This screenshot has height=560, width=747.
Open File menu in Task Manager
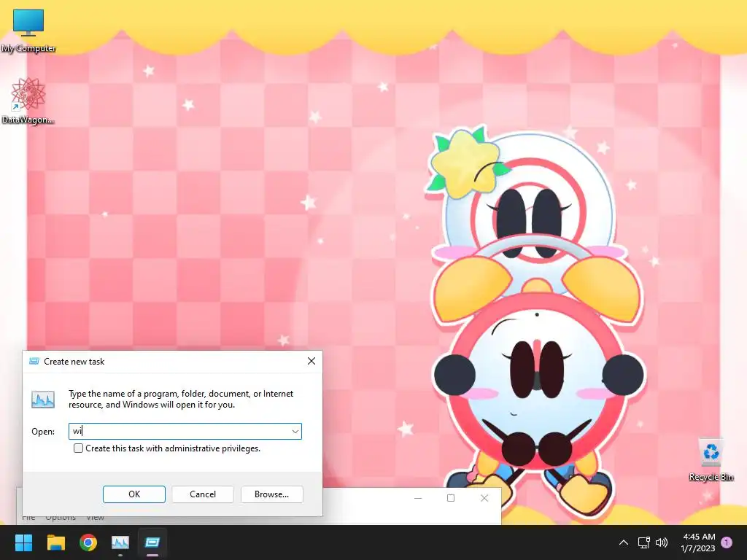coord(28,518)
